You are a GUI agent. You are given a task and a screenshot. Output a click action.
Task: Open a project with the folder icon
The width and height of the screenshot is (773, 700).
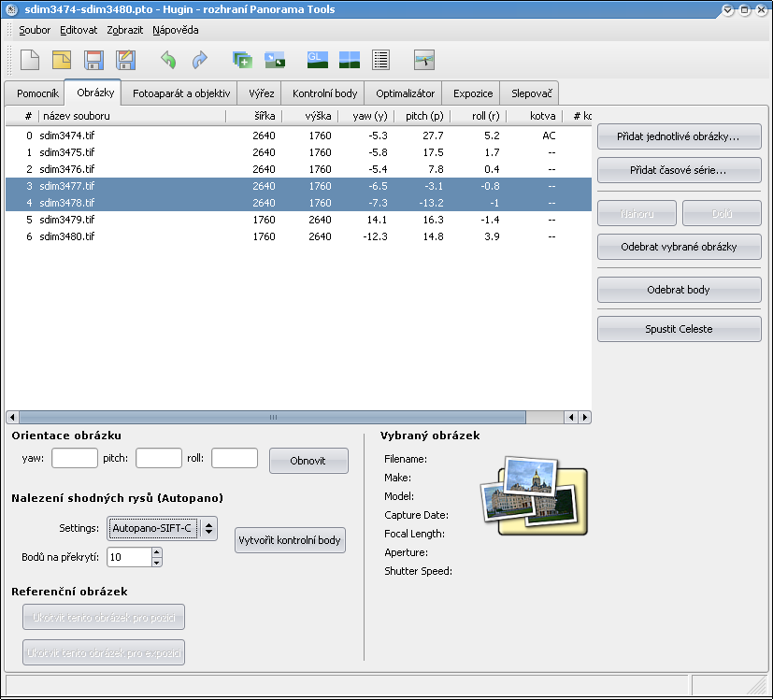click(62, 61)
